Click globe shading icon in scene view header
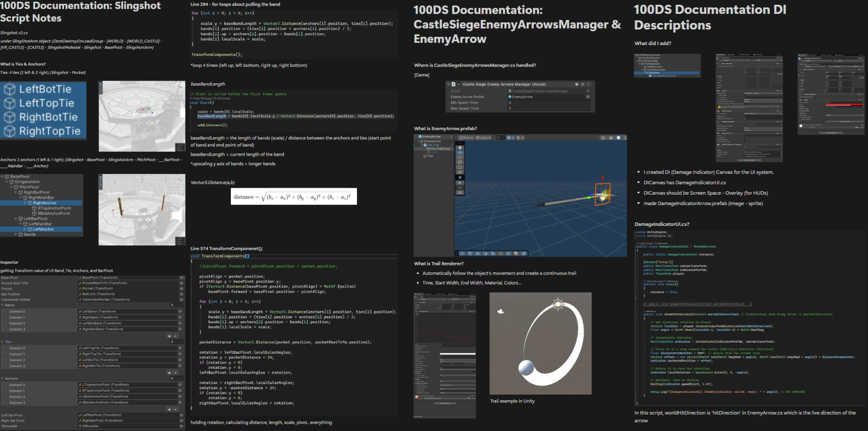The height and width of the screenshot is (431, 868). click(603, 137)
